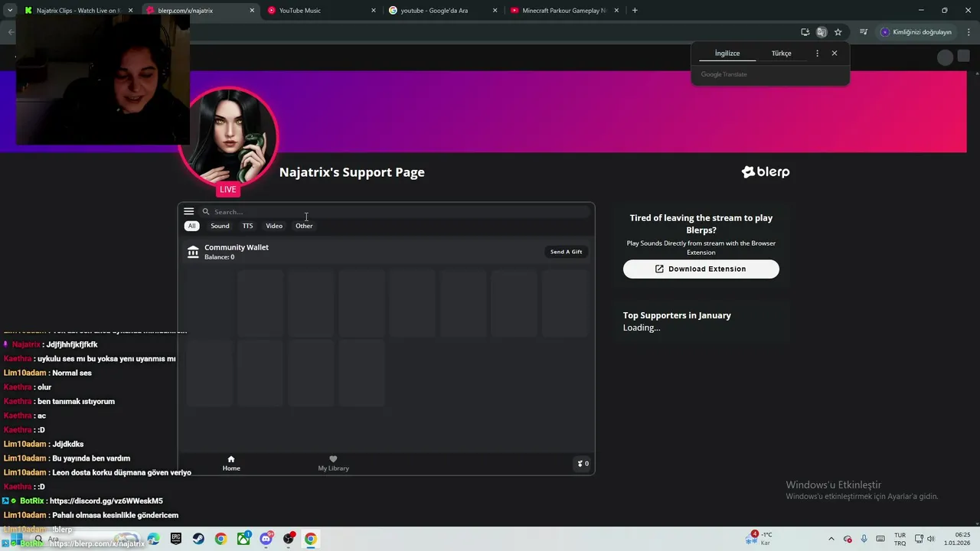This screenshot has height=551, width=980.
Task: Show hidden system tray icons
Action: click(x=831, y=539)
